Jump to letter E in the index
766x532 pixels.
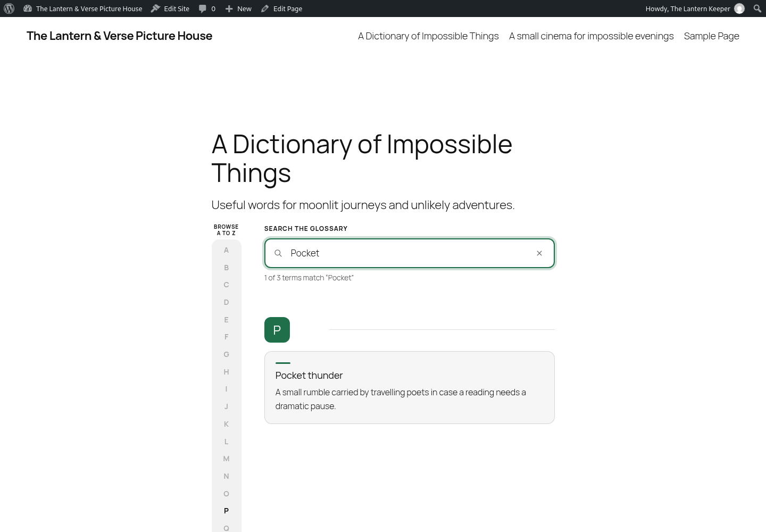(226, 320)
